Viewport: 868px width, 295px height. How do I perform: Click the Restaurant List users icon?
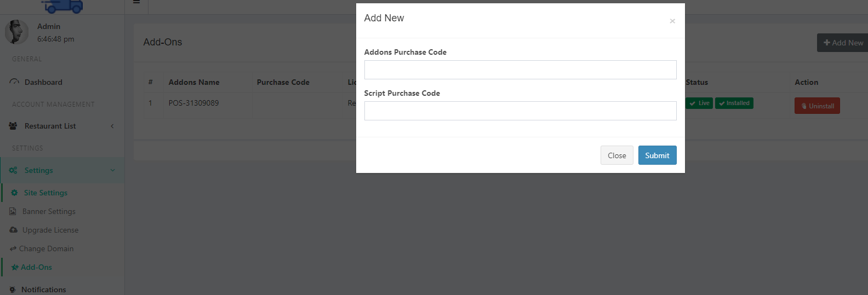(x=13, y=126)
